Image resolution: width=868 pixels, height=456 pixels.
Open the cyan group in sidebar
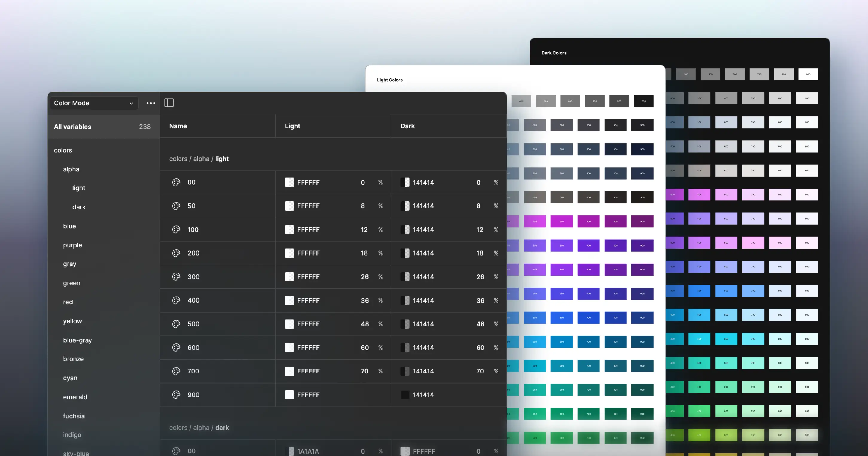70,378
